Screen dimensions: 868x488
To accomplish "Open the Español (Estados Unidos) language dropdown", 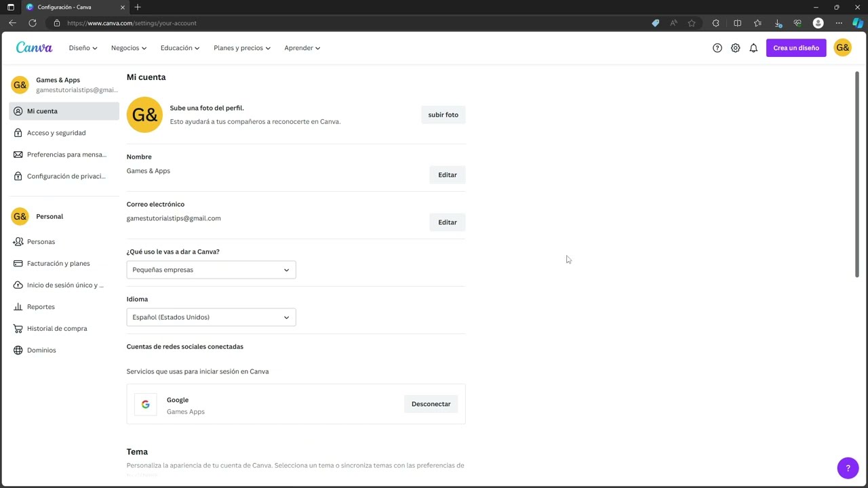I will 211,317.
